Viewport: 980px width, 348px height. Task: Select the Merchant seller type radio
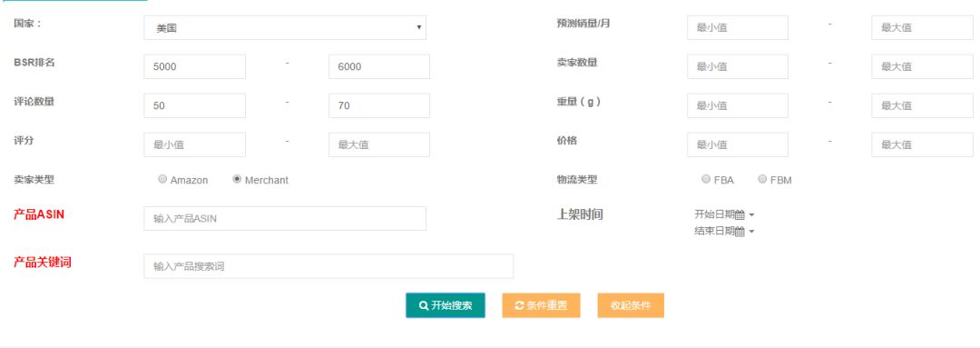pos(237,179)
